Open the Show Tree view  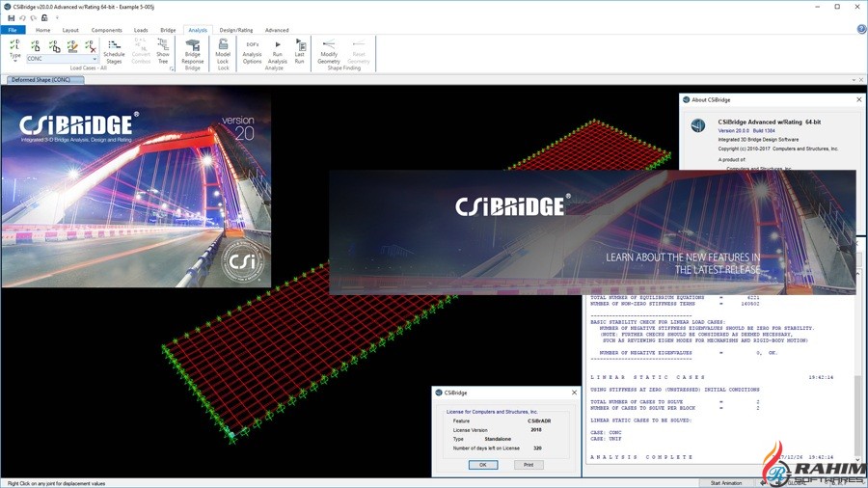click(163, 49)
